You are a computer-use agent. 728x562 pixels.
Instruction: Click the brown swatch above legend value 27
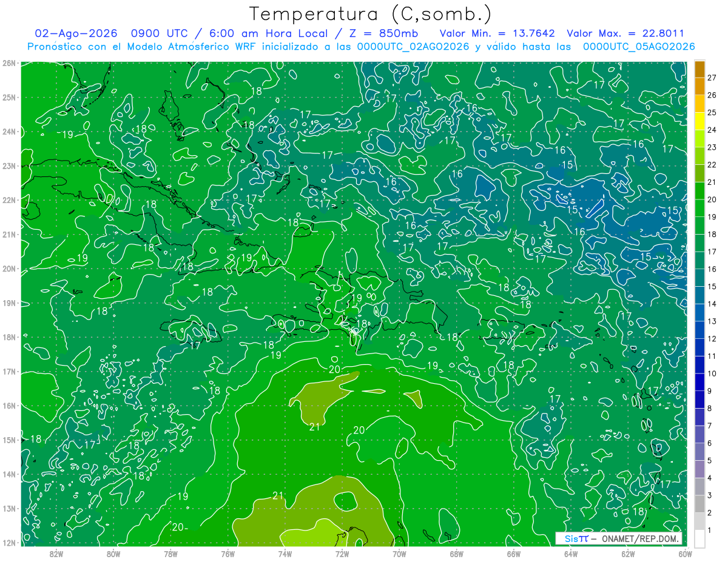699,69
